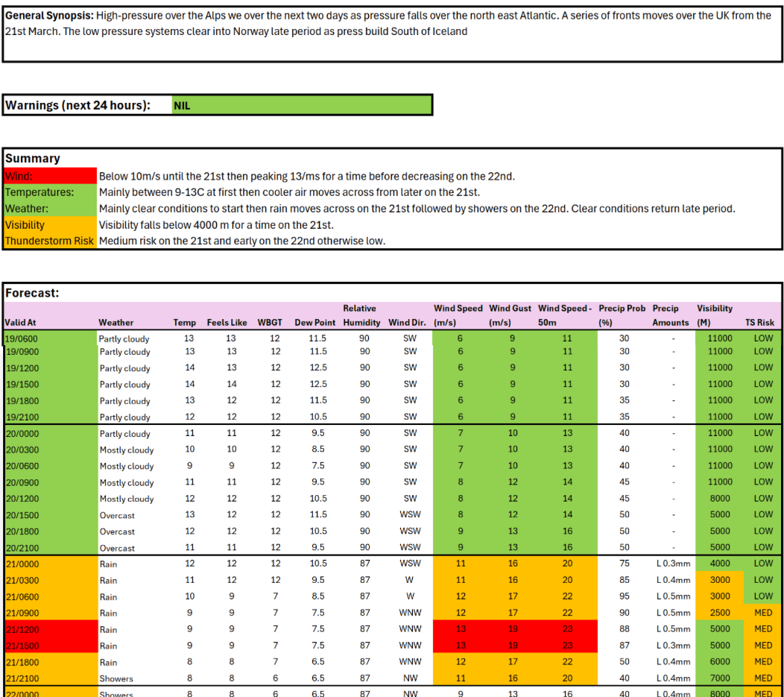This screenshot has height=697, width=784.
Task: Select precip probability 95 in 21/0600 row
Action: coord(624,596)
